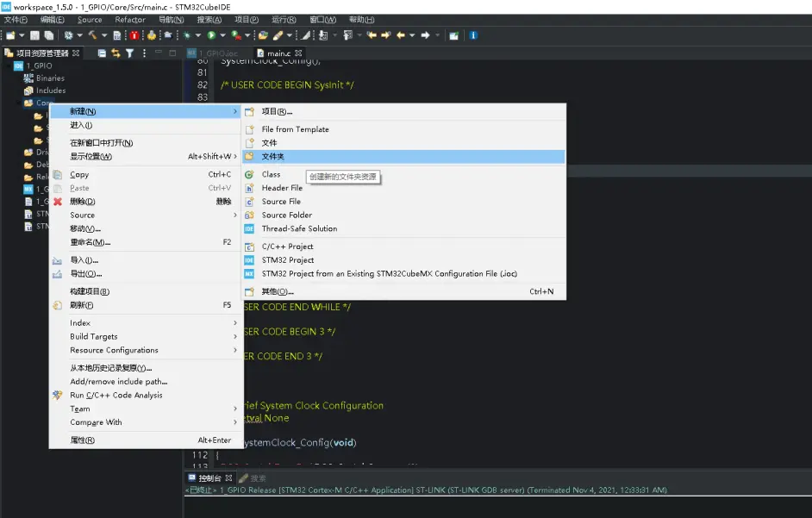Click the previous annotation yellow arrow icon

click(372, 35)
